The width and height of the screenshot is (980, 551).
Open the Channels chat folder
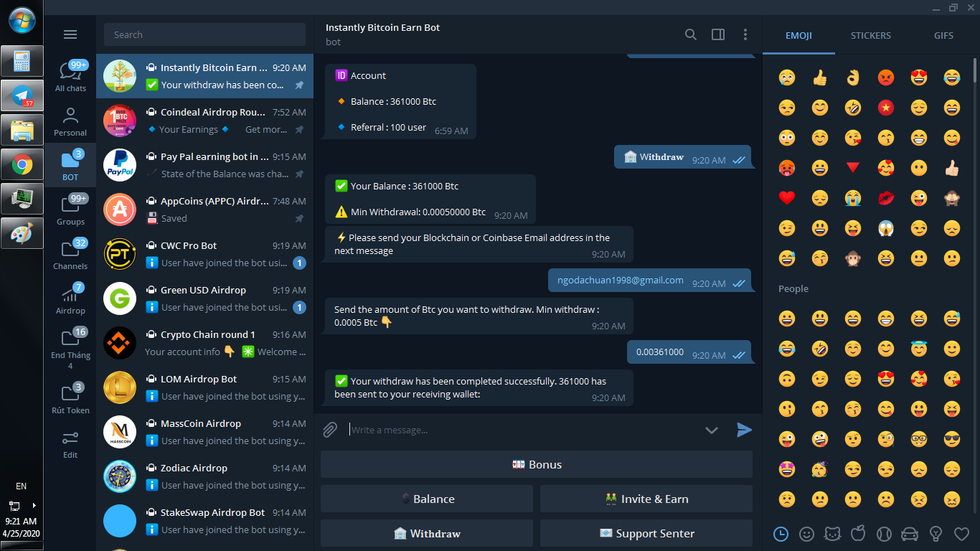click(x=70, y=255)
